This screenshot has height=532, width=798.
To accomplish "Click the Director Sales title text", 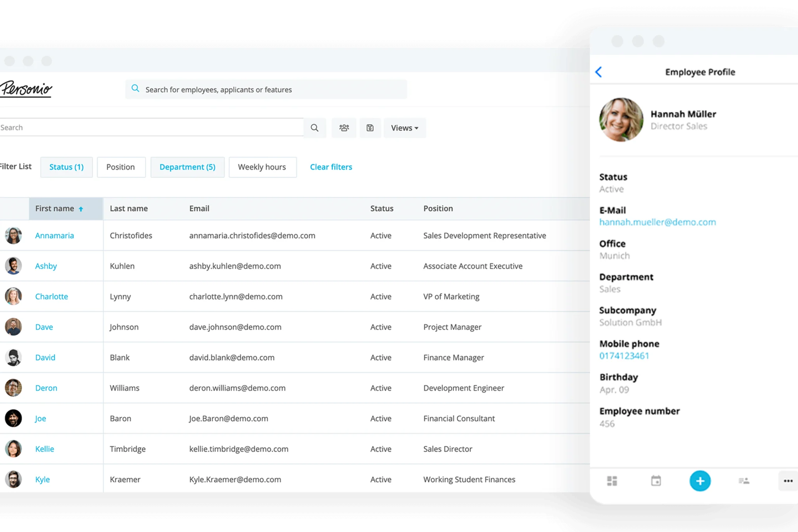I will (679, 126).
